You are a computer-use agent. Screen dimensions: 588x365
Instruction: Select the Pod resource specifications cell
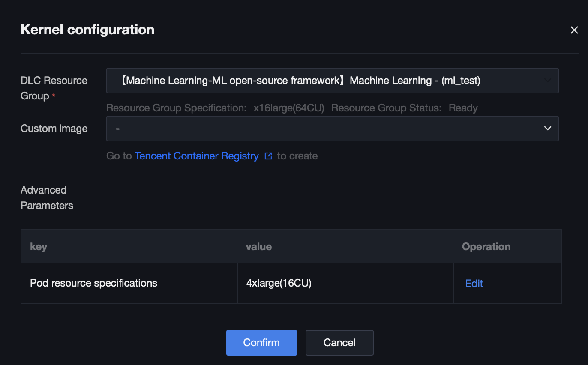pos(93,283)
